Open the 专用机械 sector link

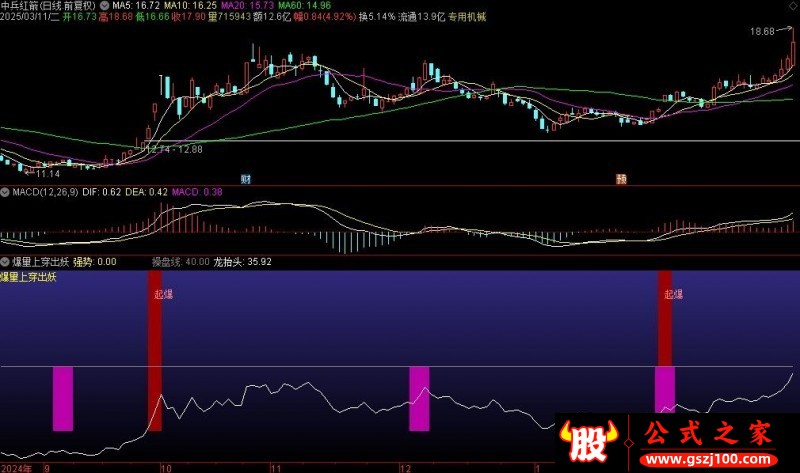[467, 17]
